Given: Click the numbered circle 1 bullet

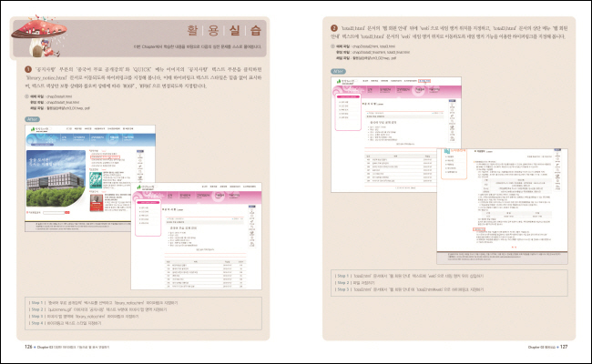Looking at the screenshot, I should click(30, 70).
